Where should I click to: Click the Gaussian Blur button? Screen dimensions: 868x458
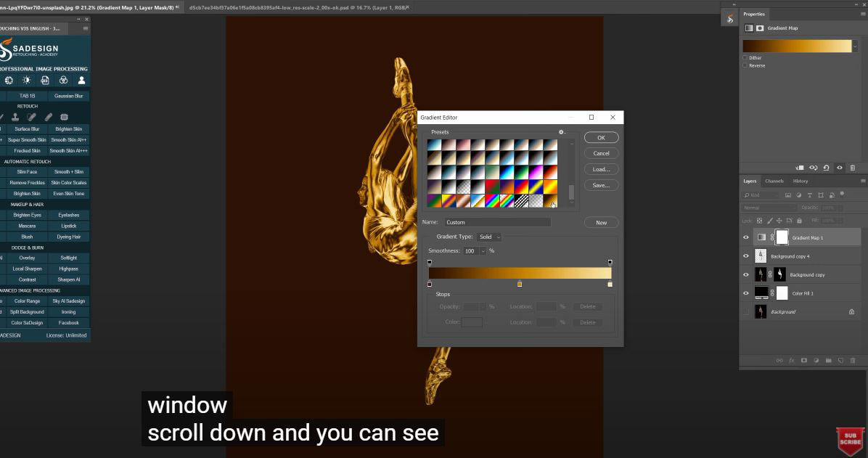pos(69,96)
